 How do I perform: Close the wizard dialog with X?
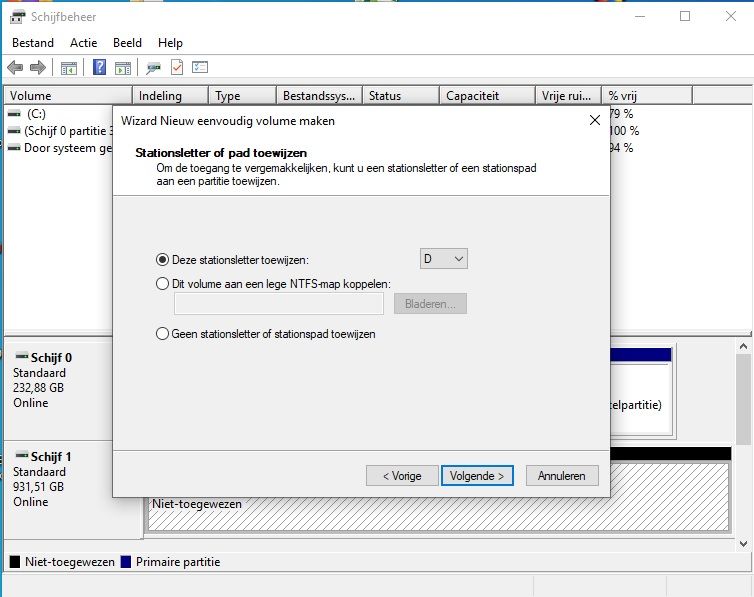tap(595, 120)
